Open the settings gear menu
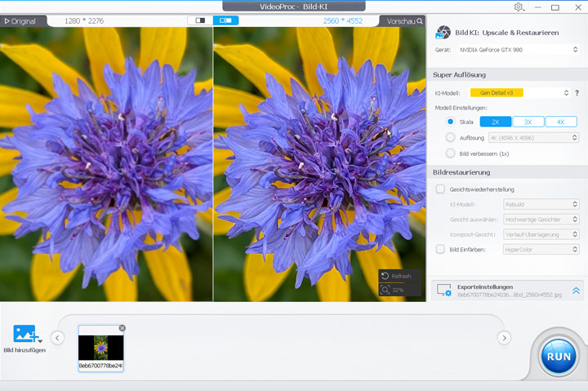This screenshot has height=391, width=588. [x=519, y=7]
